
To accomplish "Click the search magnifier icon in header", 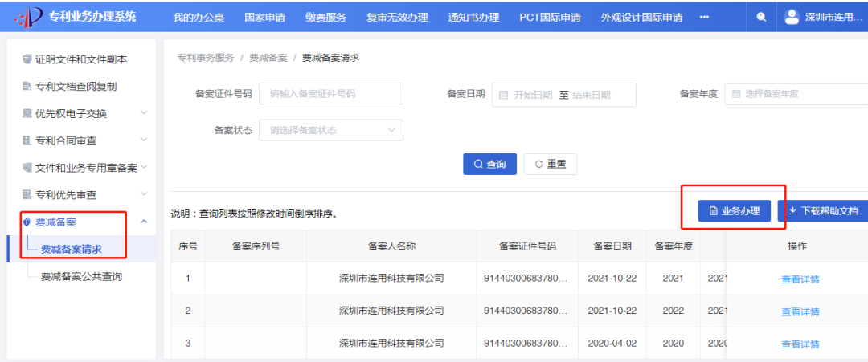I will [761, 17].
